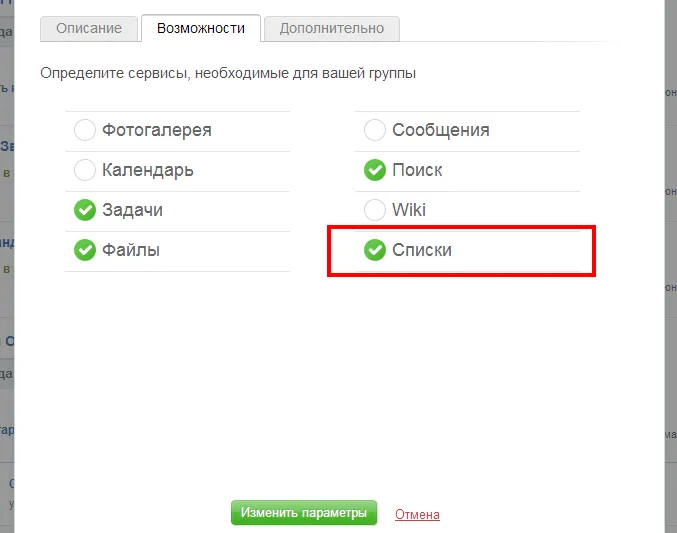Click the green checkmark icon beside Поиск
677x533 pixels.
(375, 170)
